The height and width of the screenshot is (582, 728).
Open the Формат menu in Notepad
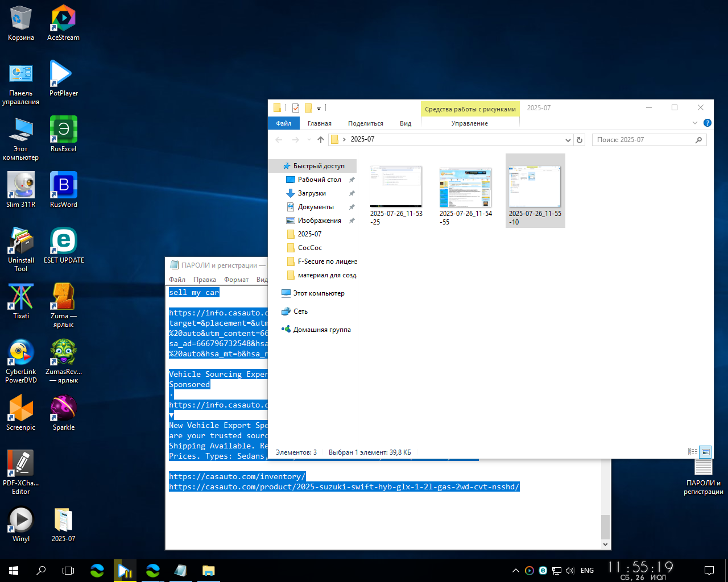coord(236,280)
